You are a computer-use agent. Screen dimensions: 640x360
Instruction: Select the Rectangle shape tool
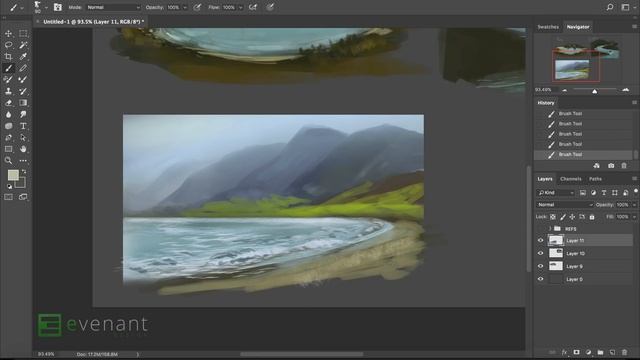pos(8,149)
